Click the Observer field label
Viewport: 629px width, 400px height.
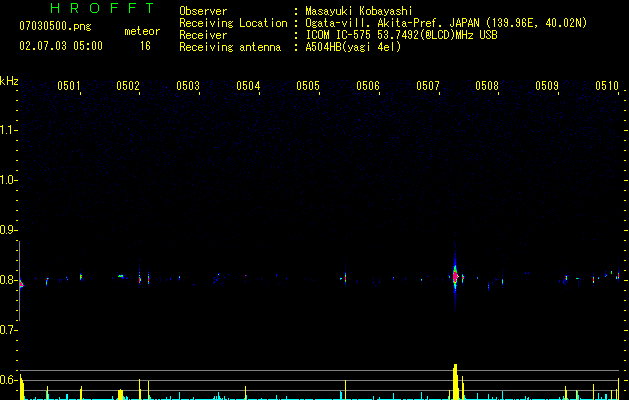coord(203,11)
